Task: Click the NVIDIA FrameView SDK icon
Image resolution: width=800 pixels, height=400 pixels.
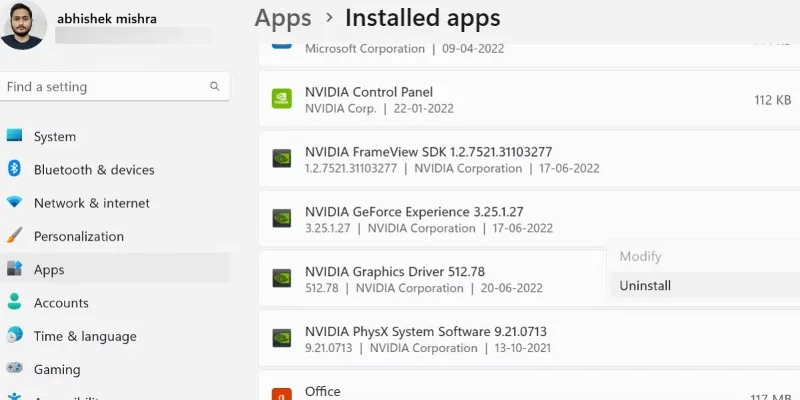Action: (282, 159)
